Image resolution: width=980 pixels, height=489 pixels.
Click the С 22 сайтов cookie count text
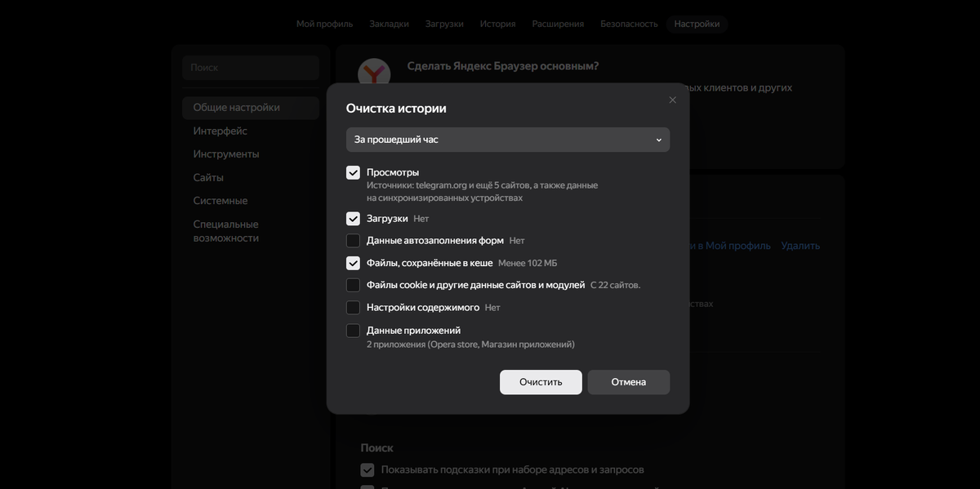coord(615,285)
